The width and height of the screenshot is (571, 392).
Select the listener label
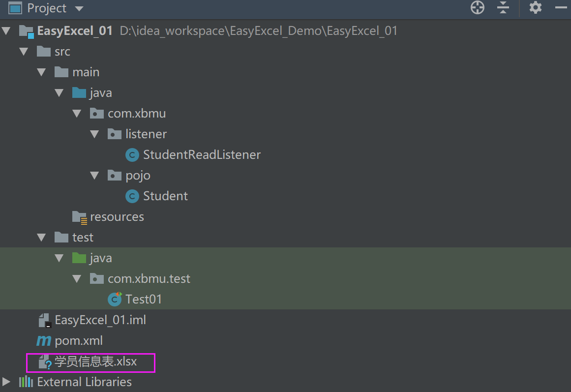point(146,134)
